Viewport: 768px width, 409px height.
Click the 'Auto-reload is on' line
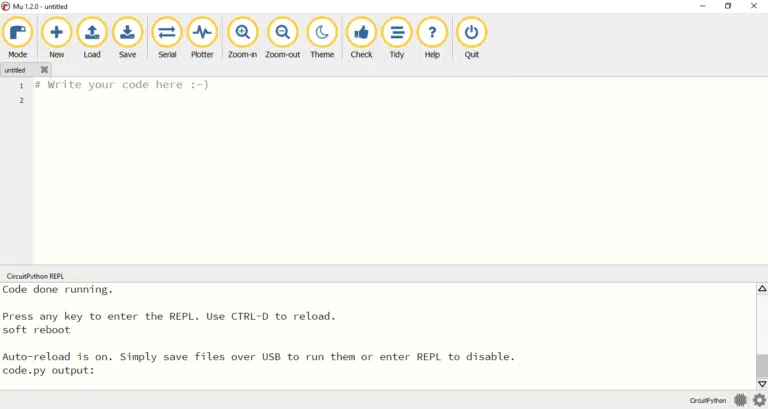(x=259, y=357)
